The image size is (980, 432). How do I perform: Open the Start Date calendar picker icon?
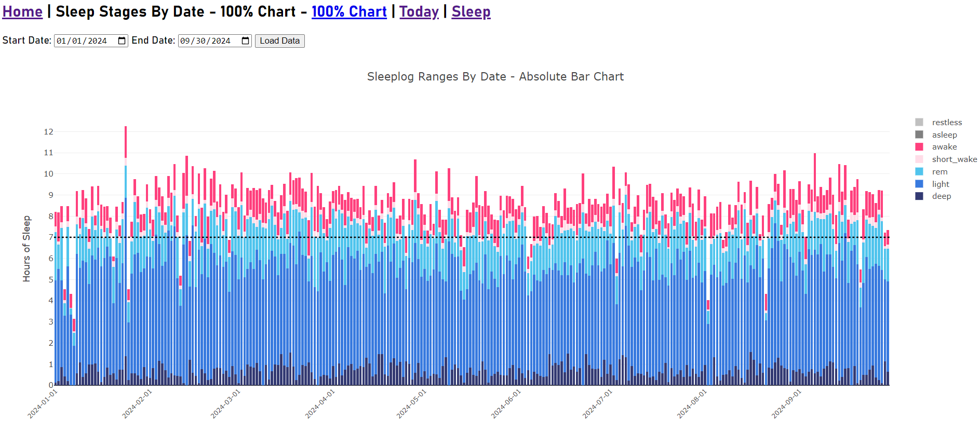point(122,41)
